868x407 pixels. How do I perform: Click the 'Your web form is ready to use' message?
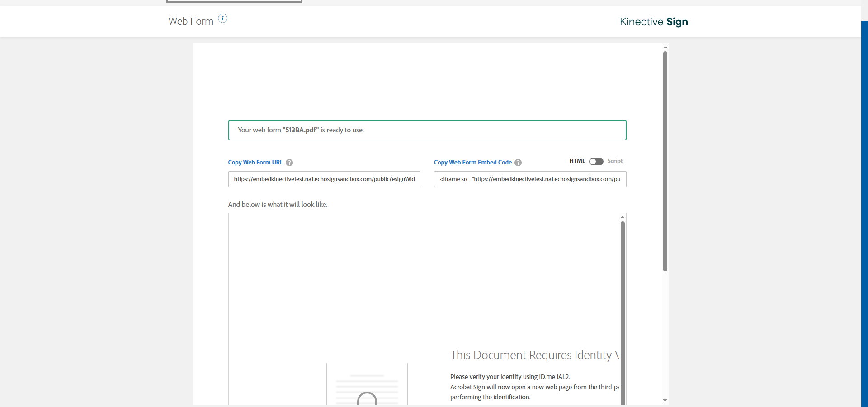[x=427, y=130]
